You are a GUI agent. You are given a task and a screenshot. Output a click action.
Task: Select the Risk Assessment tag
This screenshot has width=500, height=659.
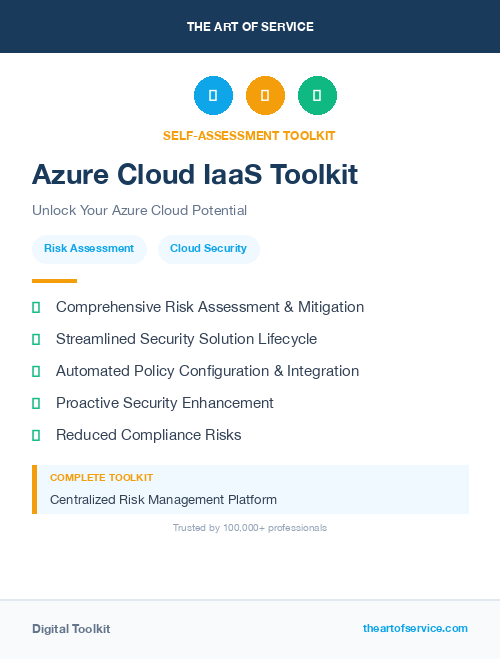click(89, 249)
